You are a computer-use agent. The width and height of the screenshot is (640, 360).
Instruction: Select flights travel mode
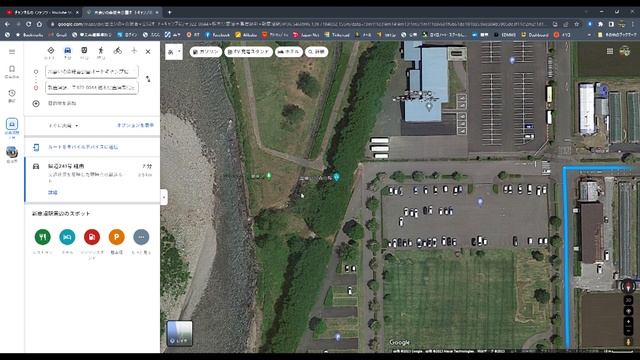click(x=134, y=51)
